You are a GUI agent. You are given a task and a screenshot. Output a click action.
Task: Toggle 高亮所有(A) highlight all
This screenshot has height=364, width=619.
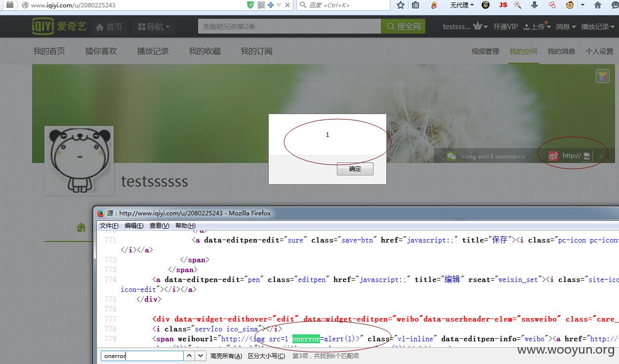(226, 356)
